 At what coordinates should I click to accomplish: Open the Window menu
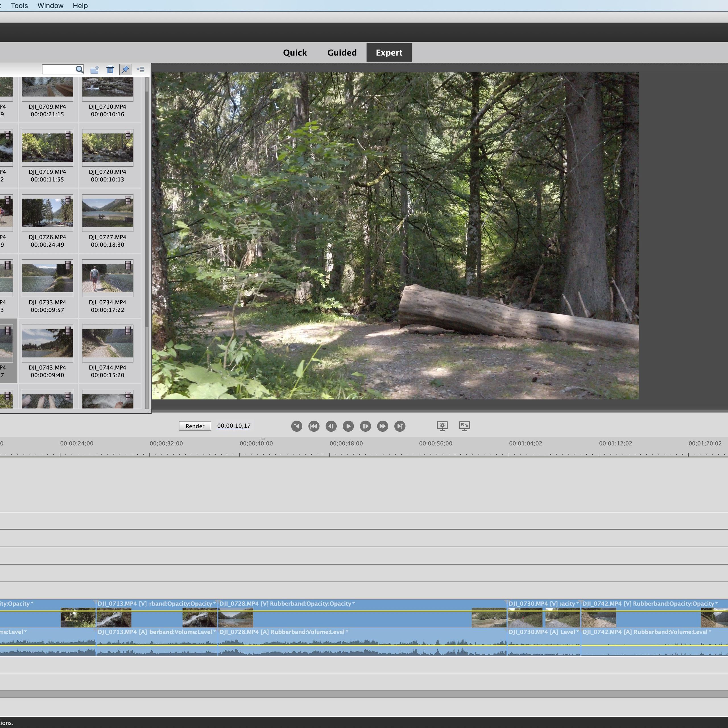[50, 6]
